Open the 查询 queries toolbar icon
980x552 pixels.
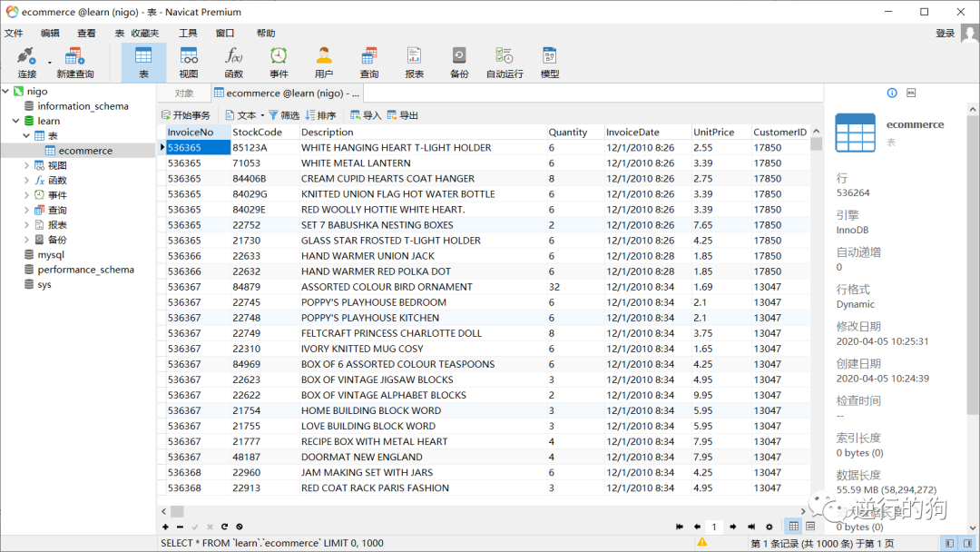[x=369, y=63]
